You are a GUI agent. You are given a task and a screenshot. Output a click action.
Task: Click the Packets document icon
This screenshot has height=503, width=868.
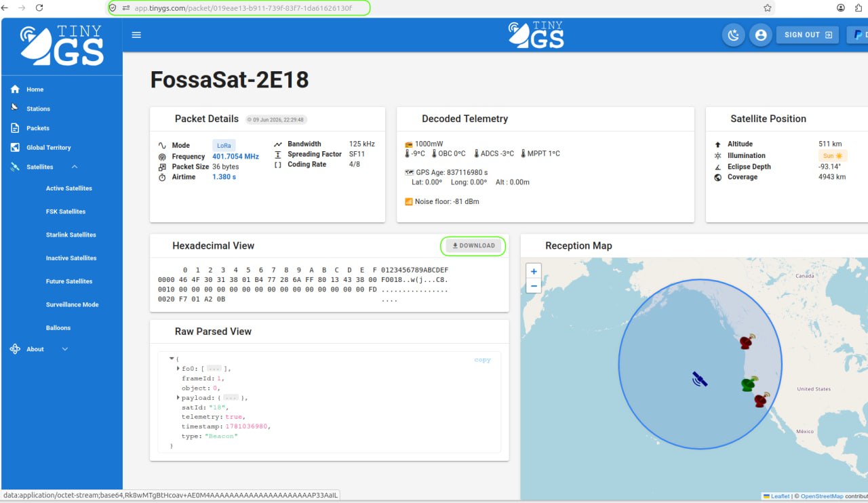15,128
